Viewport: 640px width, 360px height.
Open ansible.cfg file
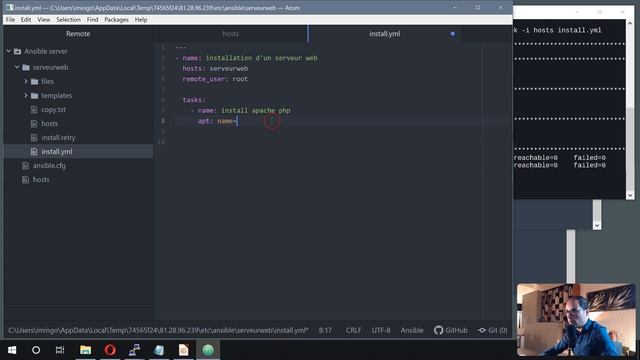[x=49, y=165]
